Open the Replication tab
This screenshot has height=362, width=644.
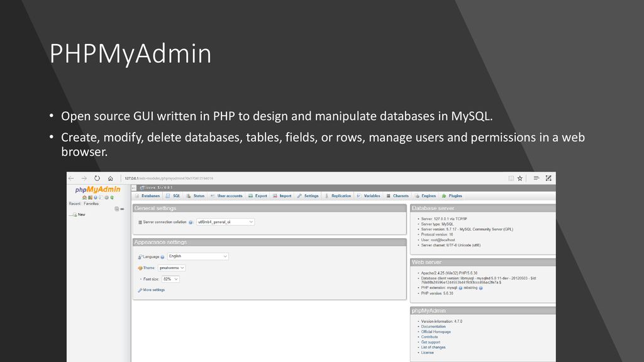coord(338,196)
